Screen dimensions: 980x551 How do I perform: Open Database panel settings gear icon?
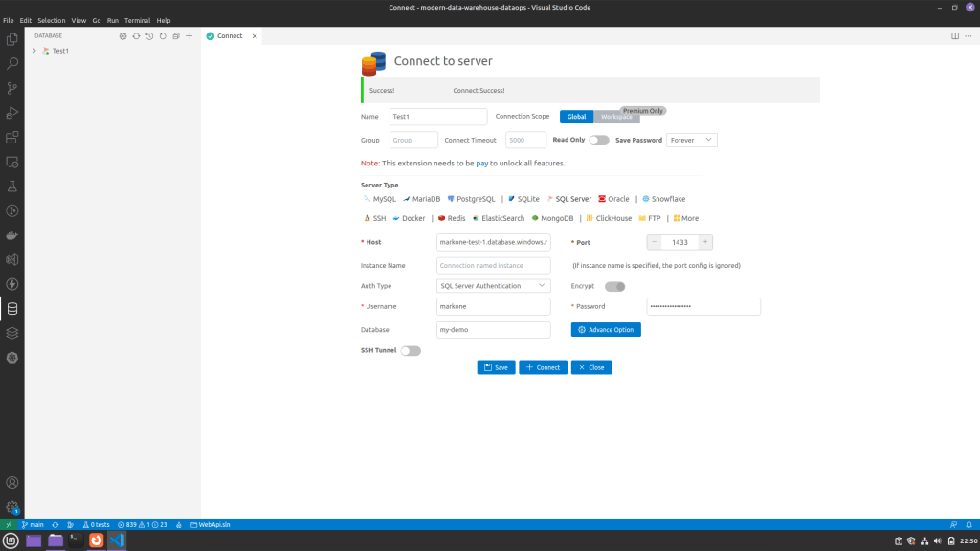point(122,36)
